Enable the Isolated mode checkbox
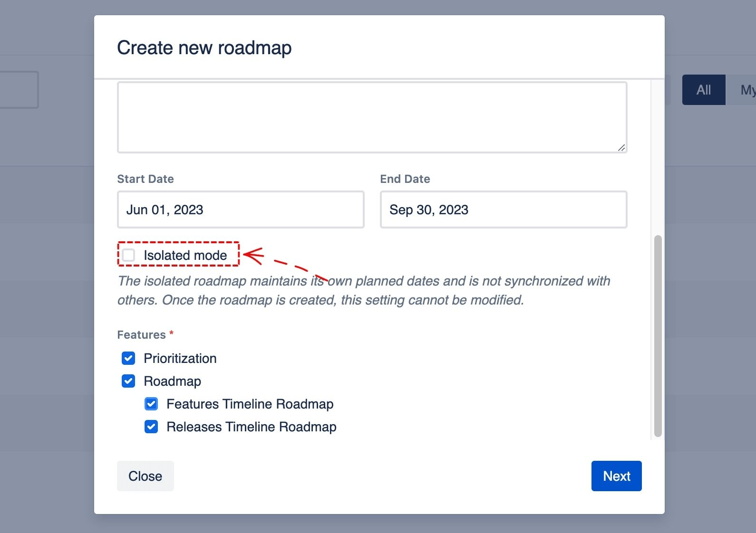The height and width of the screenshot is (533, 756). tap(129, 255)
